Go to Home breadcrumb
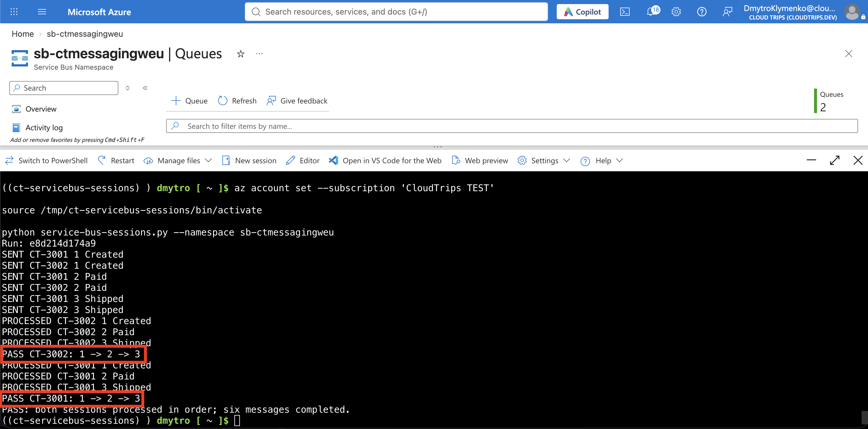868x429 pixels. [x=22, y=34]
